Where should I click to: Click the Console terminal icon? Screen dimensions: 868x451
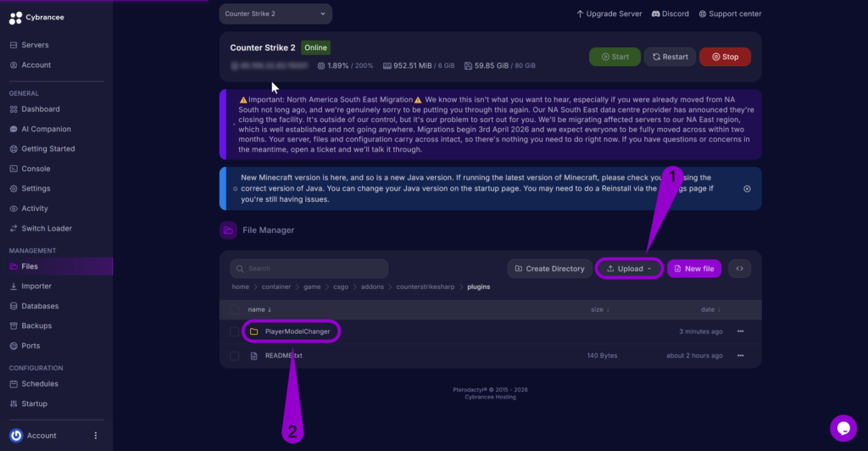14,169
